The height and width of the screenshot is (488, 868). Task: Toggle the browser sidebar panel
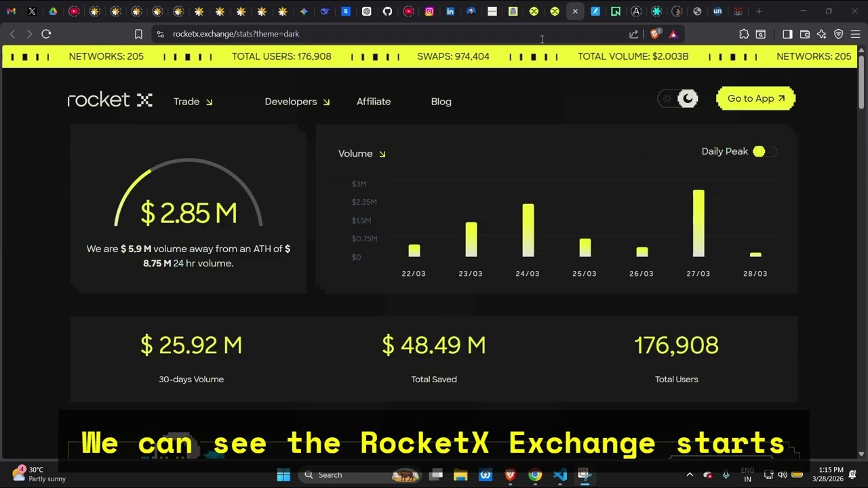click(x=787, y=34)
